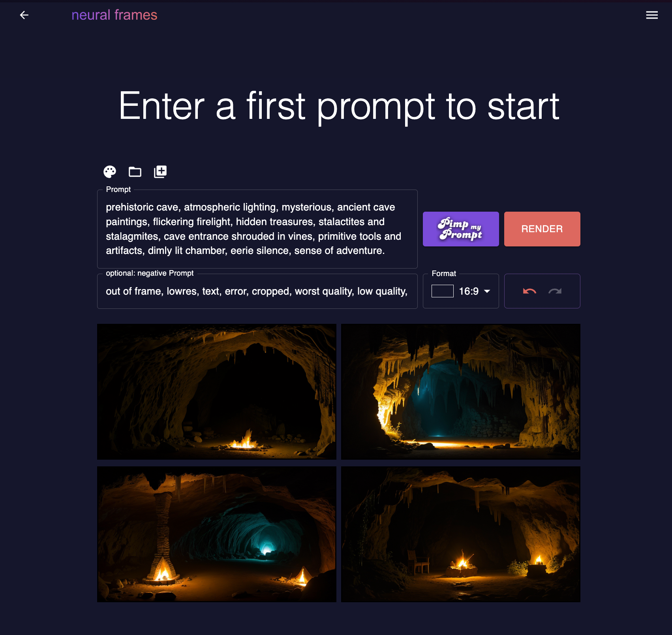Focus the Prompt text field
The height and width of the screenshot is (635, 672).
pos(257,229)
